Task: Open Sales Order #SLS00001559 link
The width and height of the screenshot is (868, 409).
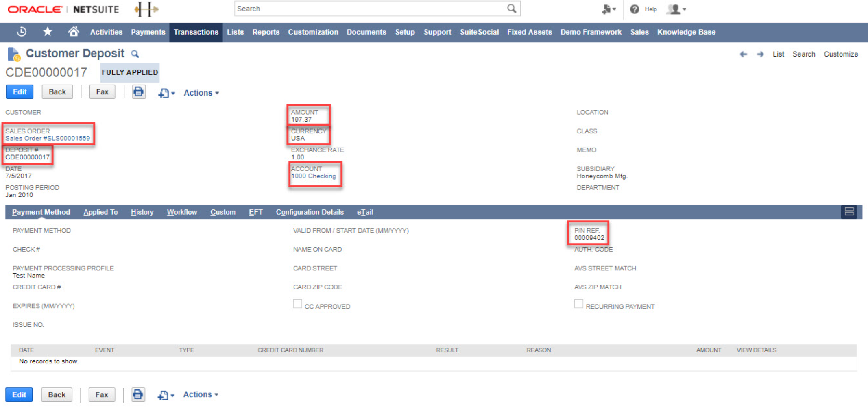Action: coord(48,138)
